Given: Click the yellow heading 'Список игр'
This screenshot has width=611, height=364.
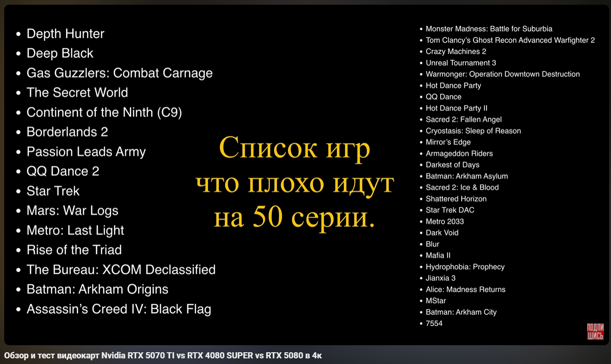Looking at the screenshot, I should [x=294, y=149].
